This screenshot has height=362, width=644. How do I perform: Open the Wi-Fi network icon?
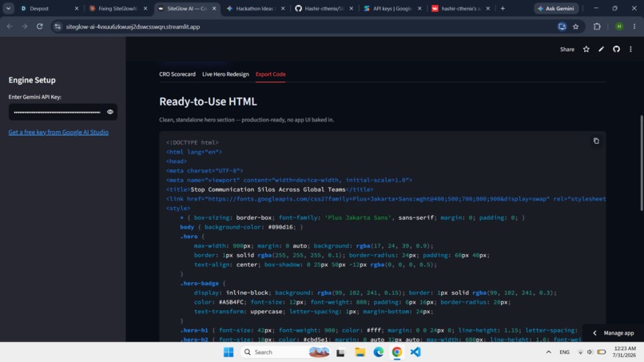(580, 352)
